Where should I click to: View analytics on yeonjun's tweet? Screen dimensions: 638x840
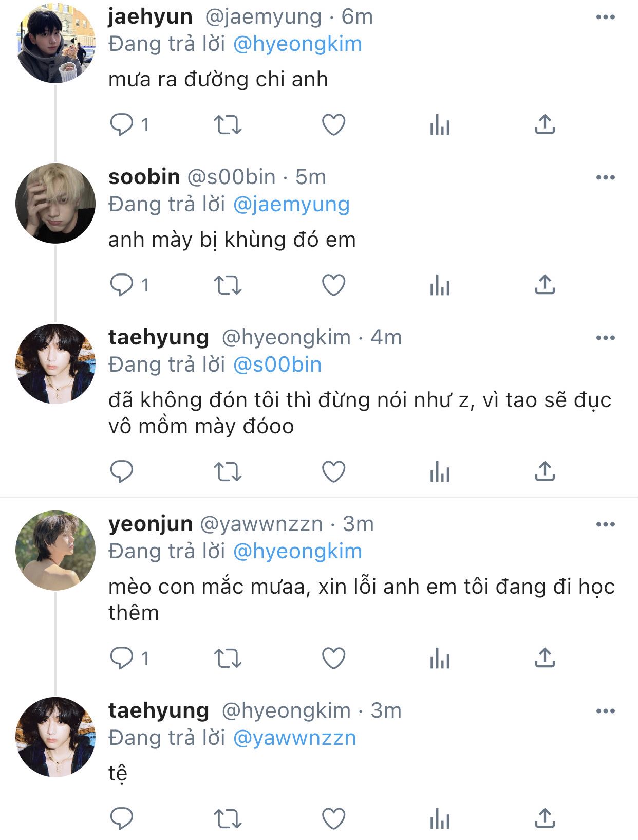pos(440,658)
